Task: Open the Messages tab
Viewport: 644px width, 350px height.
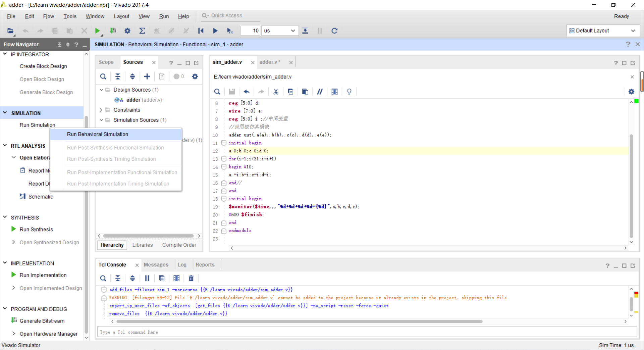Action: (x=156, y=265)
